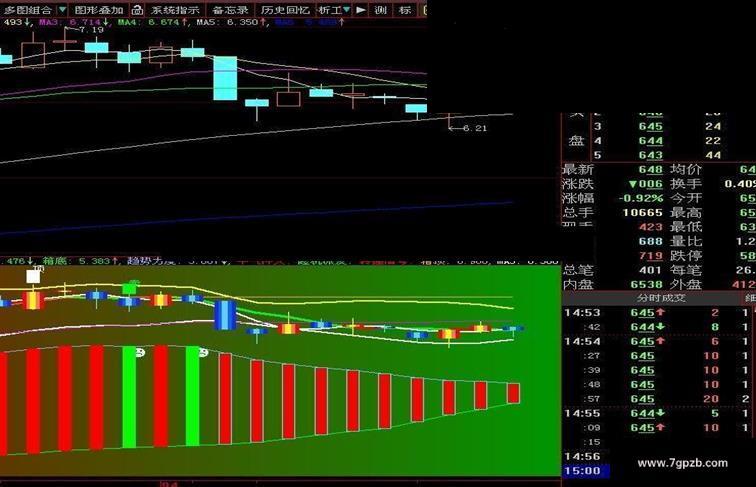Select the blue-striped falling candle in lower chart
This screenshot has width=756, height=487.
pos(225,315)
